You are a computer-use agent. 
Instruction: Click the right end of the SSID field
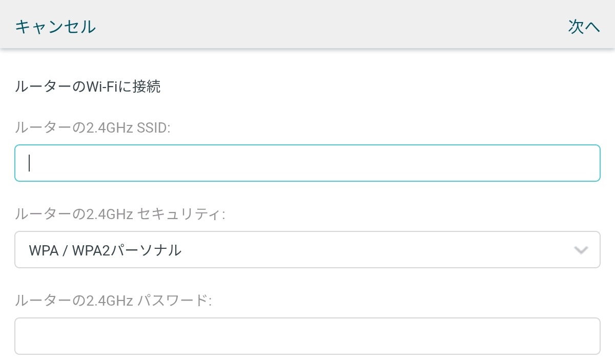click(589, 163)
